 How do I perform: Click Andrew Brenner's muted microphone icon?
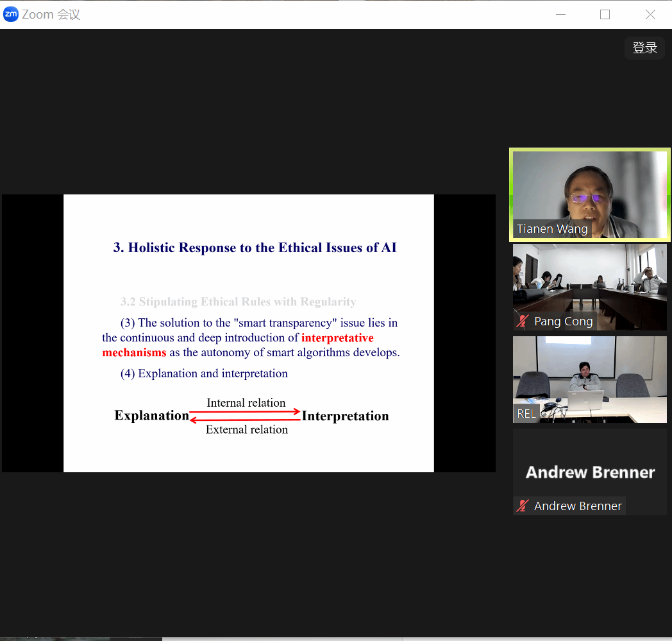coord(523,506)
